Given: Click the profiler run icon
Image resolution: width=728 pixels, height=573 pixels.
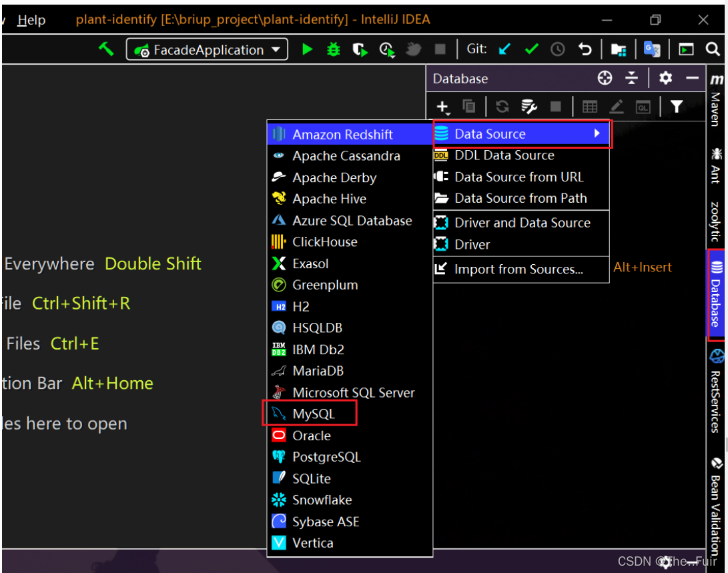Looking at the screenshot, I should [x=387, y=49].
